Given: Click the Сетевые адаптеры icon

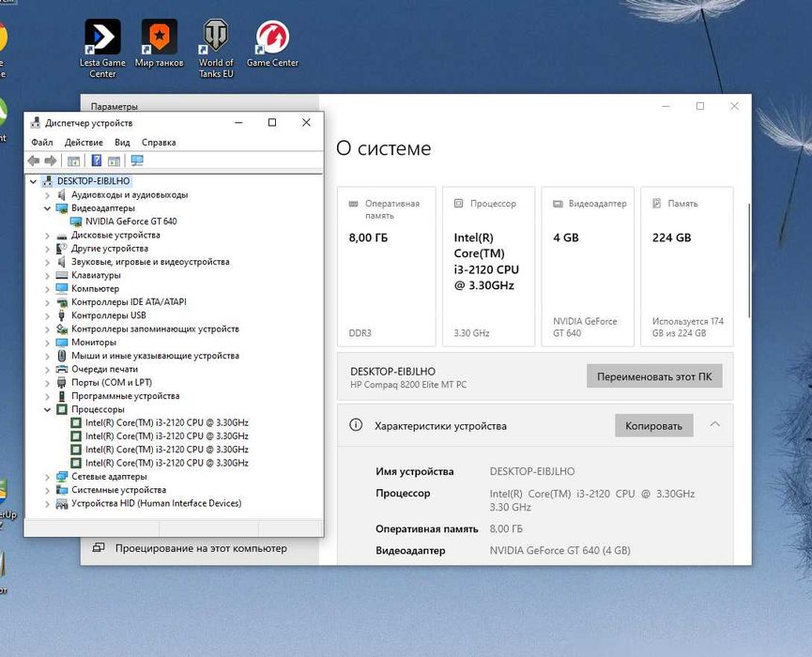Looking at the screenshot, I should (62, 476).
